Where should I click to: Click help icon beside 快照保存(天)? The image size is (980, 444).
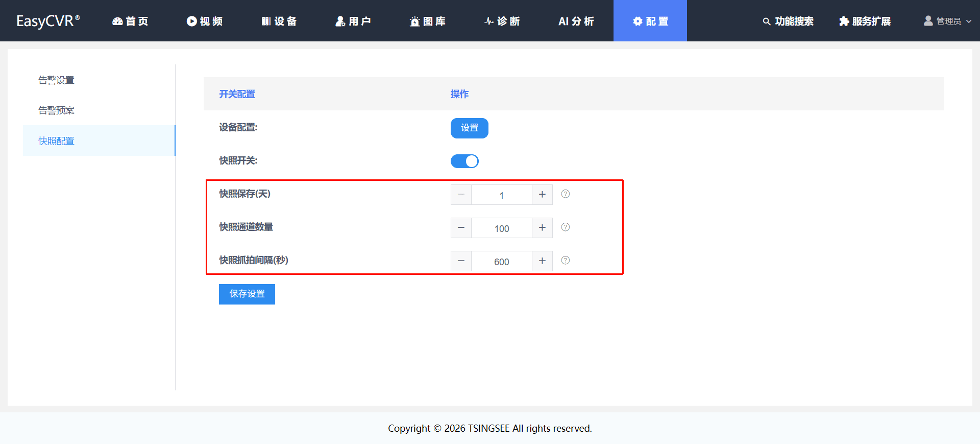click(565, 194)
